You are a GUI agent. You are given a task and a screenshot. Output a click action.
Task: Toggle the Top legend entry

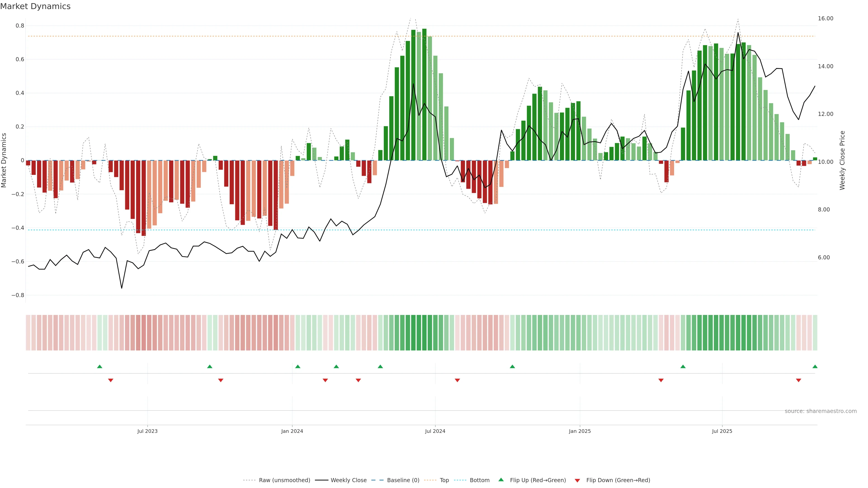tap(444, 480)
